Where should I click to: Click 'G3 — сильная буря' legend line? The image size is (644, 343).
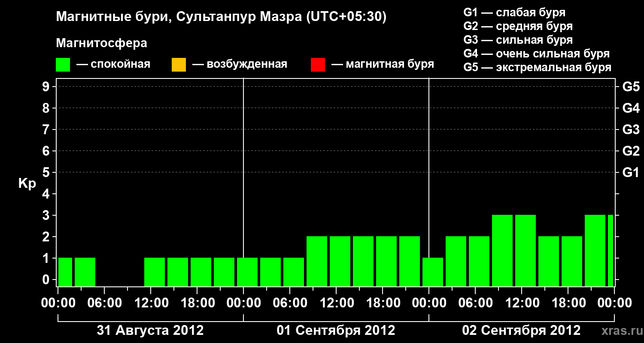point(518,40)
